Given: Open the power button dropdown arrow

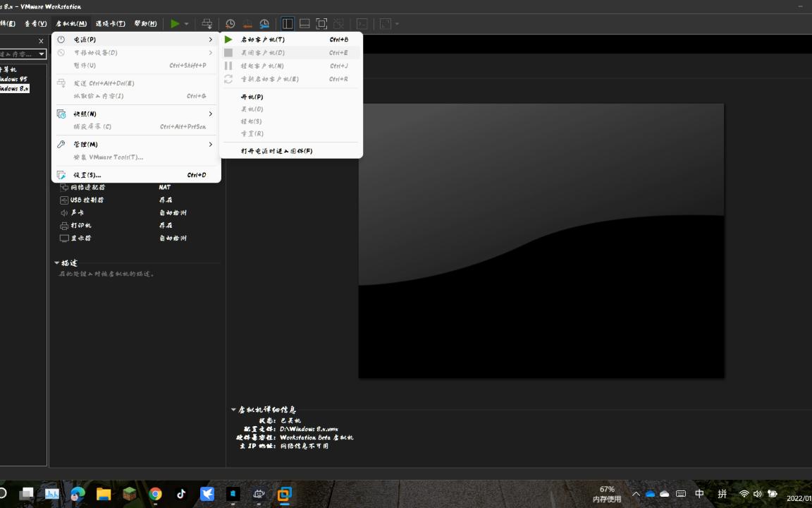Looking at the screenshot, I should [185, 23].
